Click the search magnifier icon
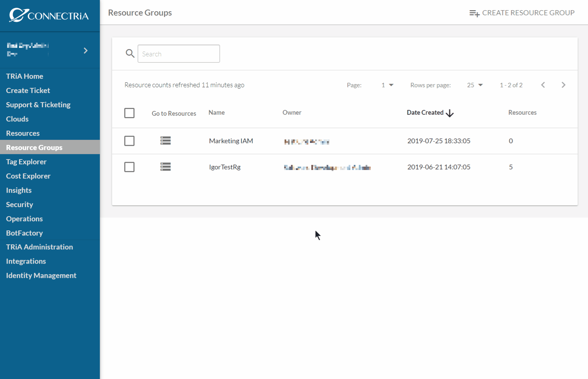 [130, 53]
